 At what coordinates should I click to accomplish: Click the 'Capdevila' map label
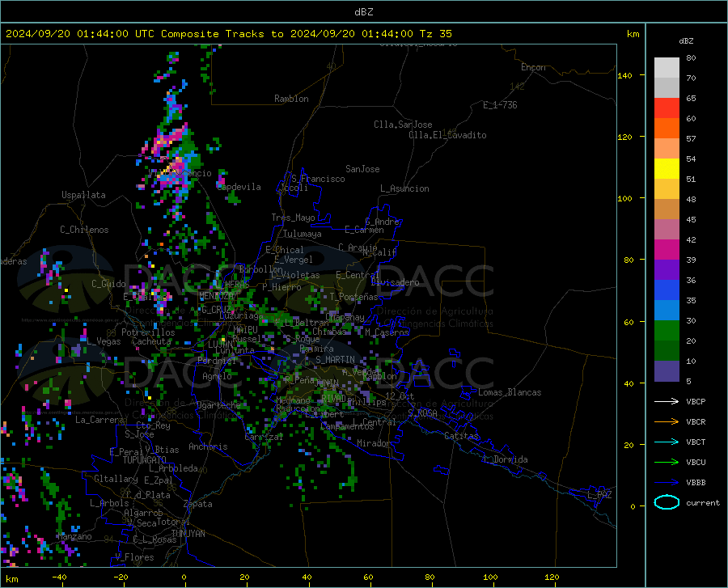coord(239,187)
